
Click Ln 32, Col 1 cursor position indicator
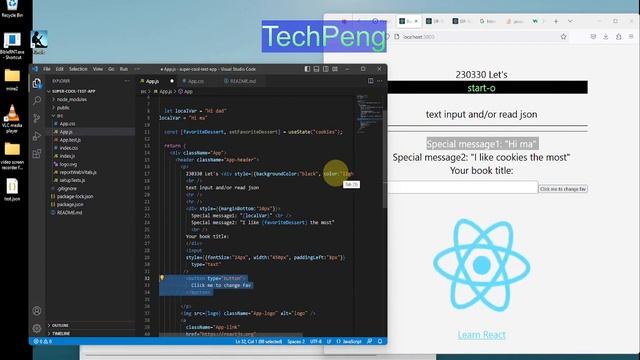click(258, 341)
